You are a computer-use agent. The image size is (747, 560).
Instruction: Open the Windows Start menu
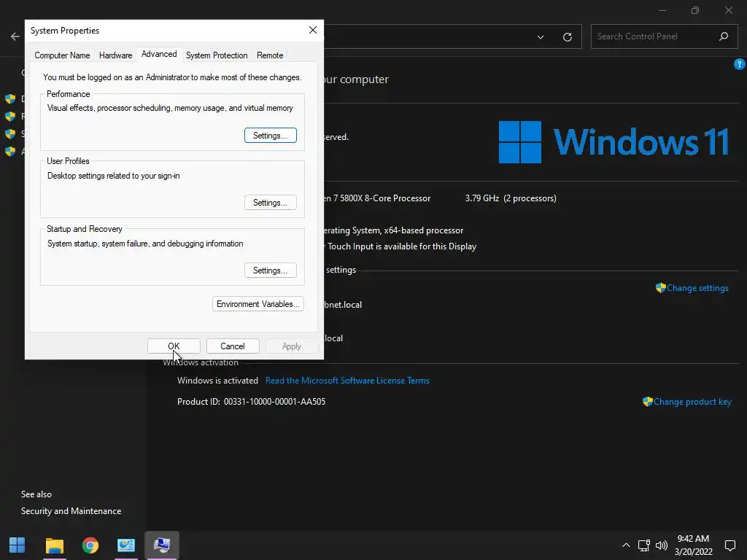click(x=18, y=545)
